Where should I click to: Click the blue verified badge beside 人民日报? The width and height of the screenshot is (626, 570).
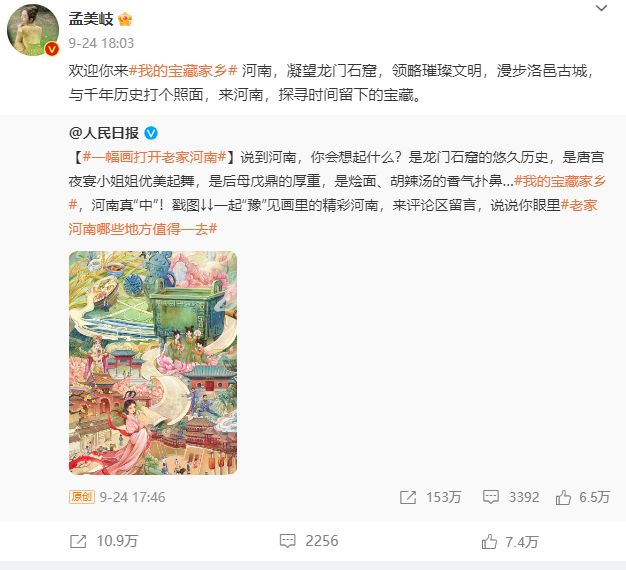pyautogui.click(x=151, y=133)
